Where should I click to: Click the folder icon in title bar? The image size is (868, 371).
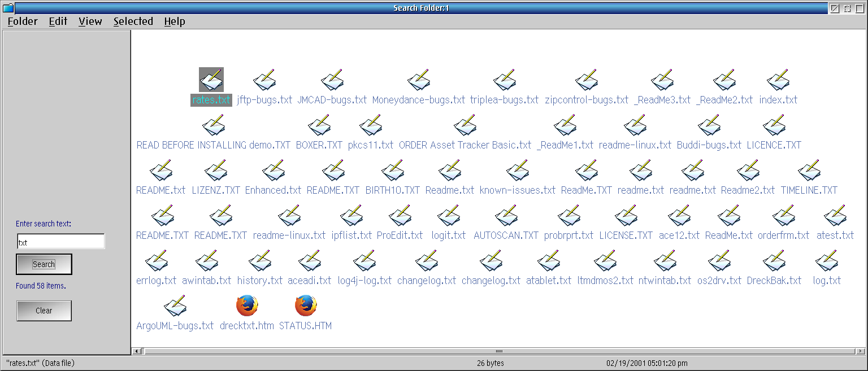pos(8,8)
